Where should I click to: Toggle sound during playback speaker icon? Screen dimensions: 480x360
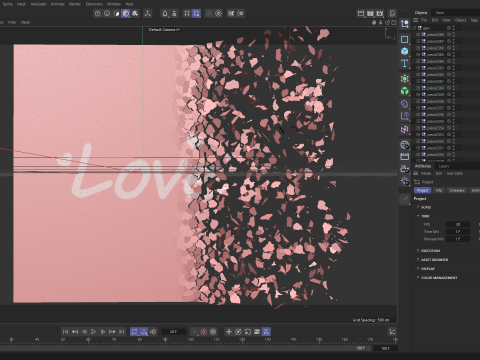point(153,331)
